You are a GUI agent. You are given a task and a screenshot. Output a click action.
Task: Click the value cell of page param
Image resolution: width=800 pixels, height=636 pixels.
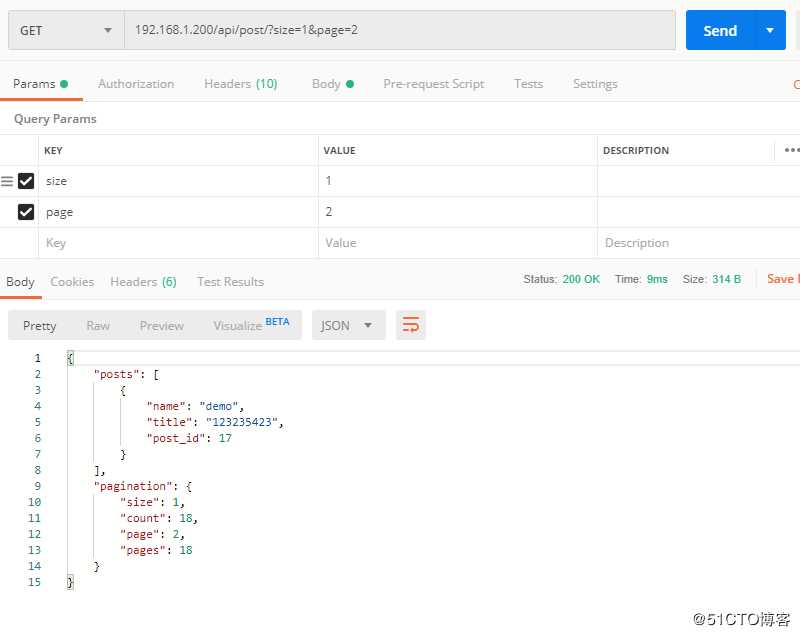(458, 212)
